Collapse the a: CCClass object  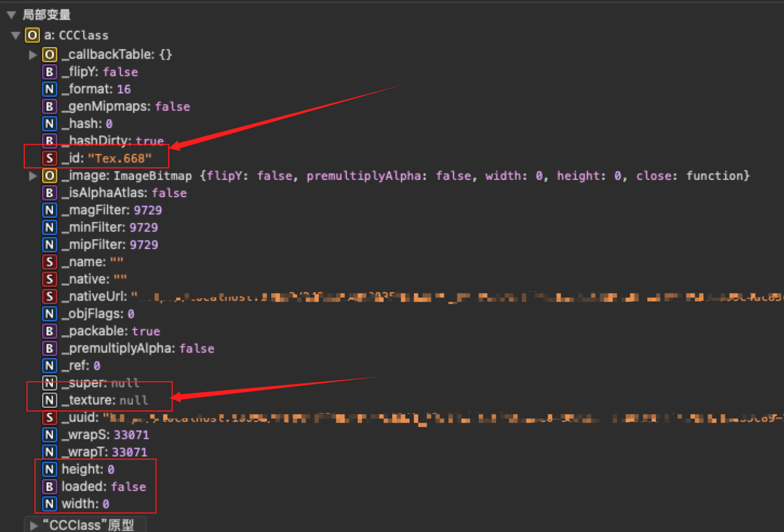(16, 36)
